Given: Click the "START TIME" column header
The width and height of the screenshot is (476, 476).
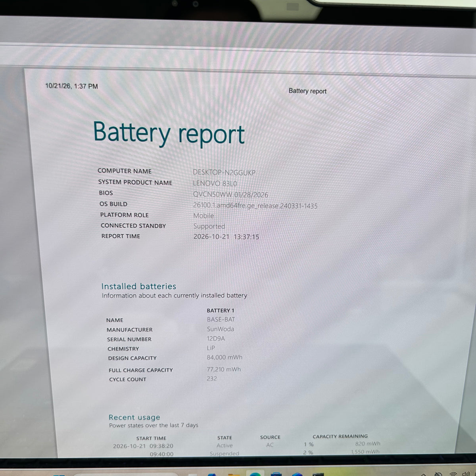Looking at the screenshot, I should (151, 438).
